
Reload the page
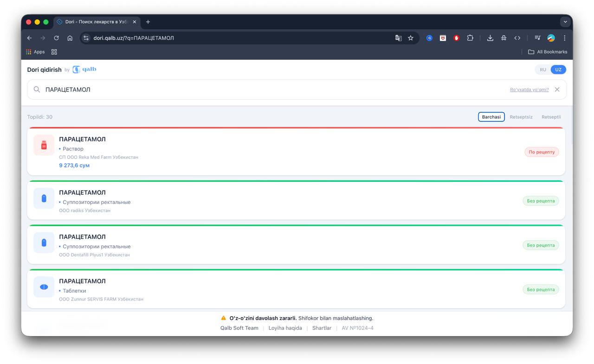tap(56, 38)
